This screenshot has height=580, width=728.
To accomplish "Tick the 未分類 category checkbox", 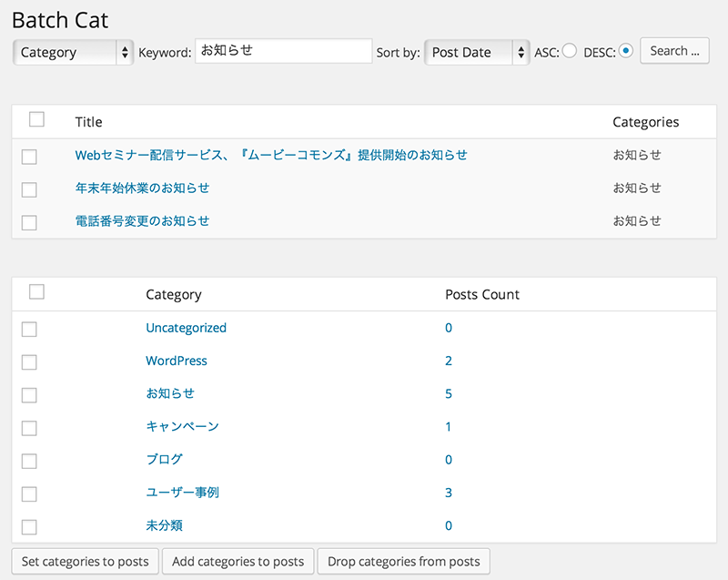I will (x=29, y=527).
